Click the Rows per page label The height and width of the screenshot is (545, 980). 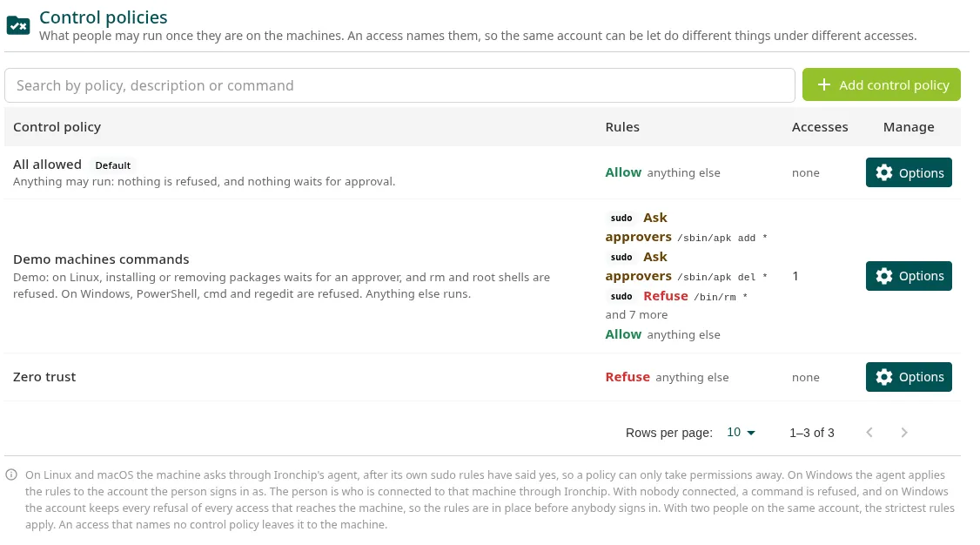[668, 433]
